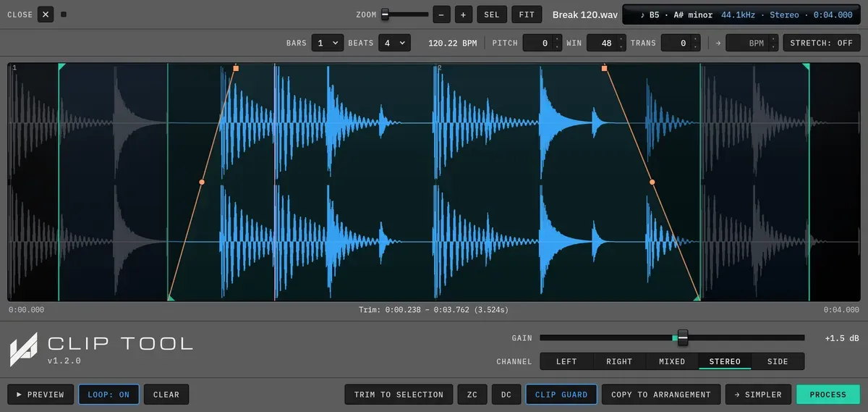This screenshot has width=868, height=412.
Task: Click the Clear button
Action: (166, 395)
